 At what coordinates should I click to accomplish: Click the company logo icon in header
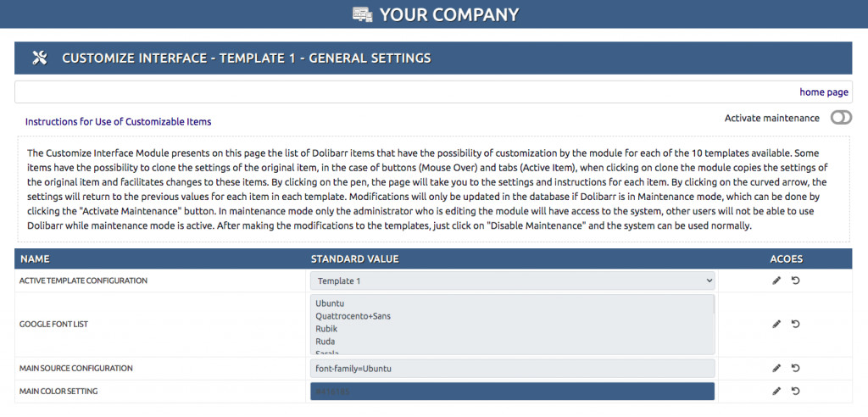[362, 14]
